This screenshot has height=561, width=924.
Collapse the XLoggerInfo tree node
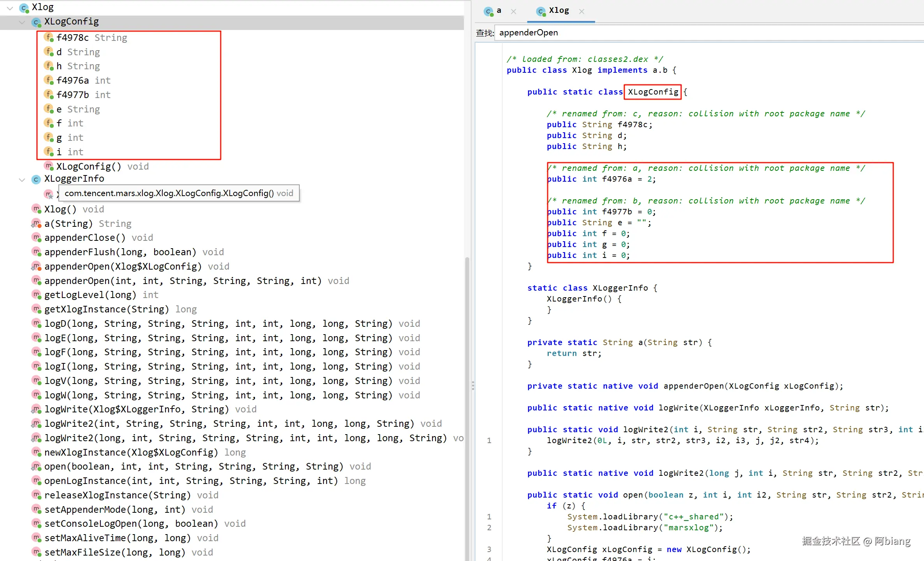(22, 179)
